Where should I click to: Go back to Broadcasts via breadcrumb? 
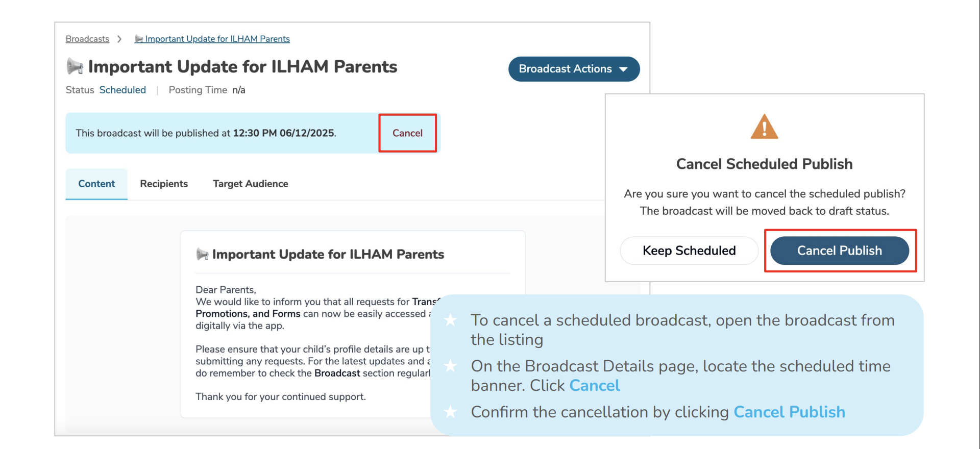coord(87,39)
